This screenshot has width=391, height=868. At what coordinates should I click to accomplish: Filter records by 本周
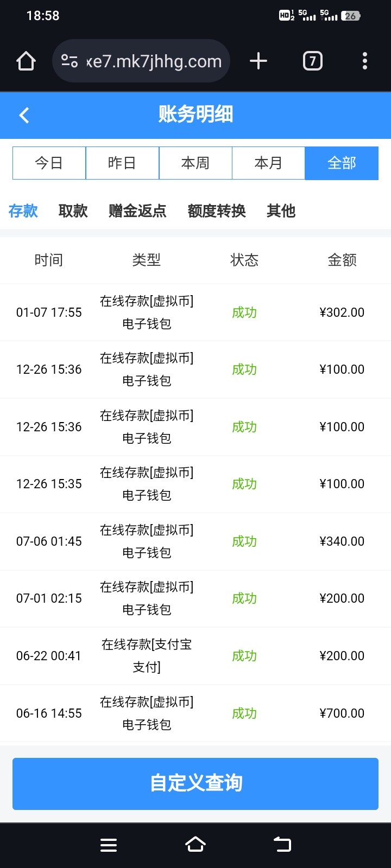195,163
